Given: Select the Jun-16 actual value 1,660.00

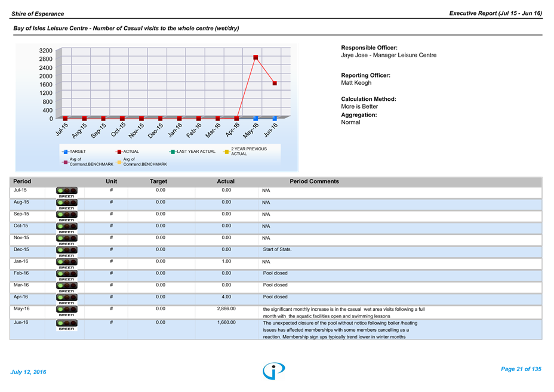Looking at the screenshot, I should click(x=226, y=322).
